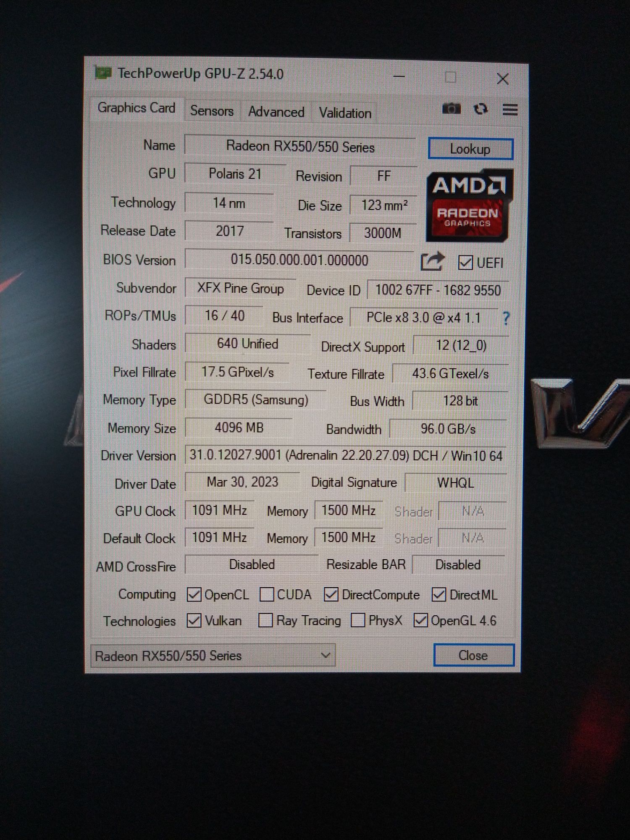630x840 pixels.
Task: Click the AMD Radeon Graphics logo
Action: click(x=470, y=205)
